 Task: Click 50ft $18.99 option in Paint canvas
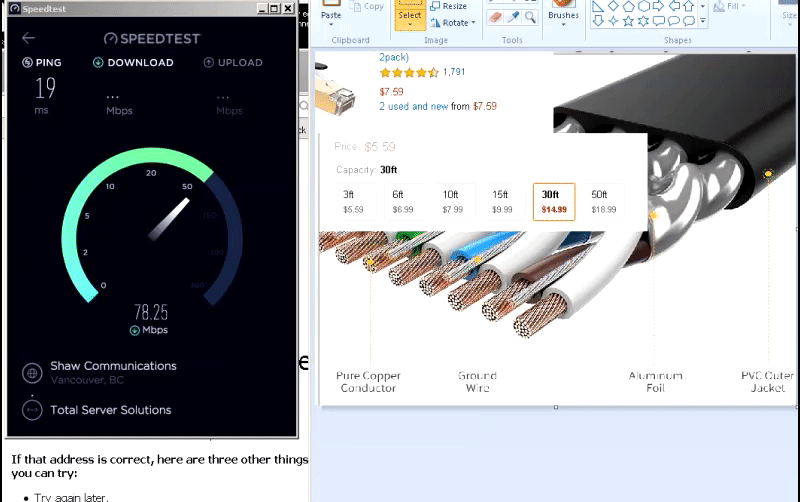[x=604, y=202]
